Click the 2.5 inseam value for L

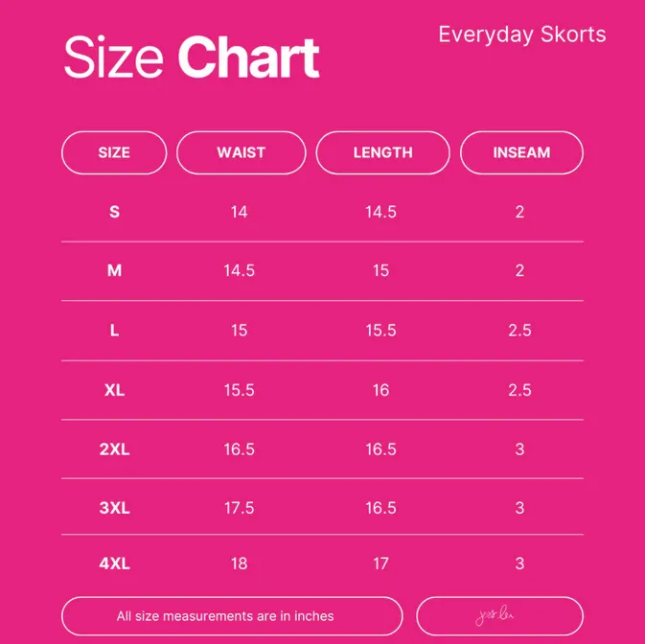[519, 331]
